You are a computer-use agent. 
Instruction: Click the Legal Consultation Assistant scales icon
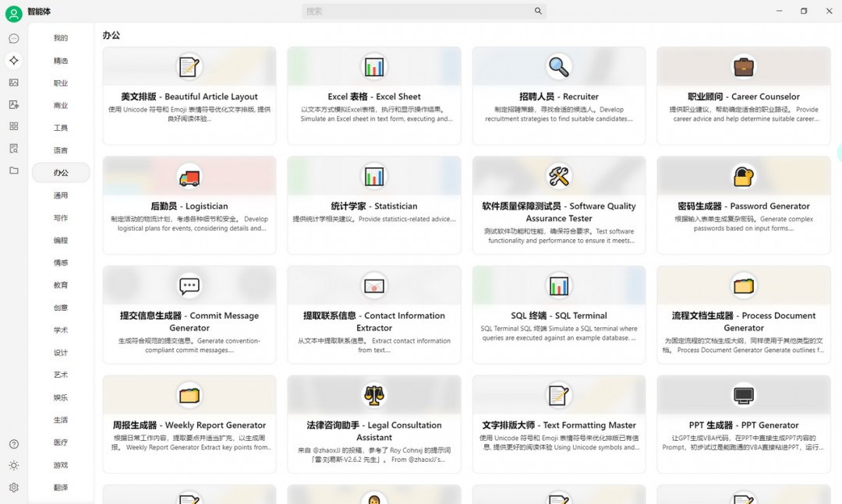click(373, 396)
